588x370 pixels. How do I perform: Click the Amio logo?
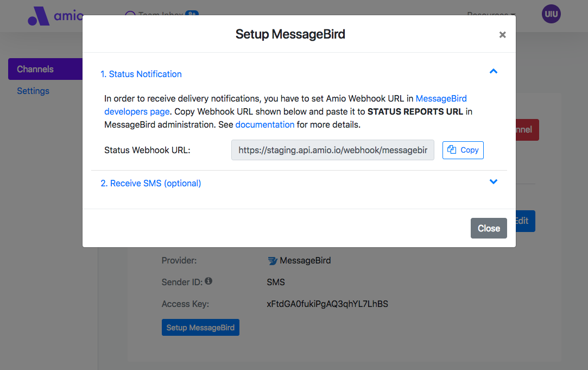pyautogui.click(x=55, y=16)
